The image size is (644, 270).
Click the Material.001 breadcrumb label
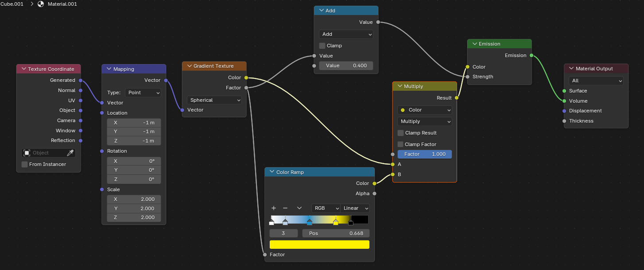click(62, 4)
